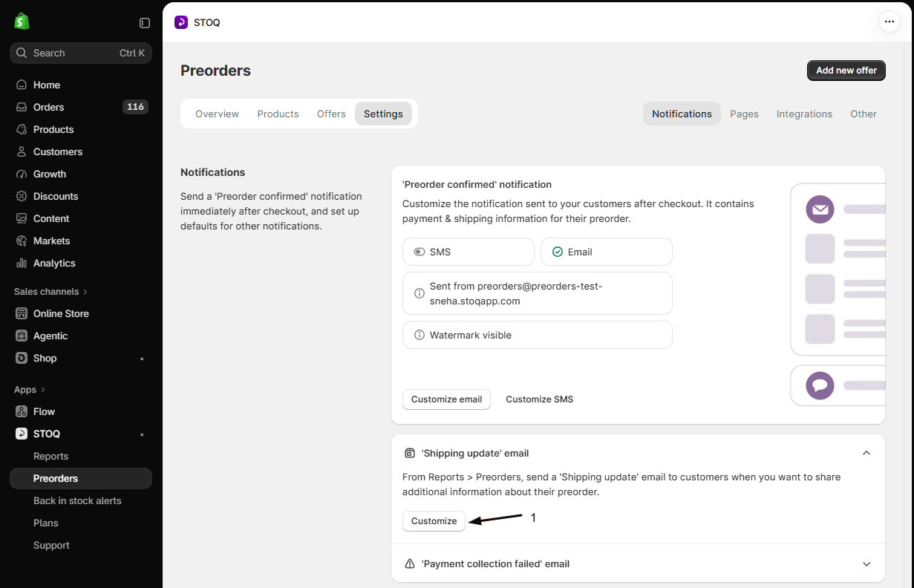The width and height of the screenshot is (914, 588).
Task: Click the Search field in the sidebar
Action: tap(81, 53)
